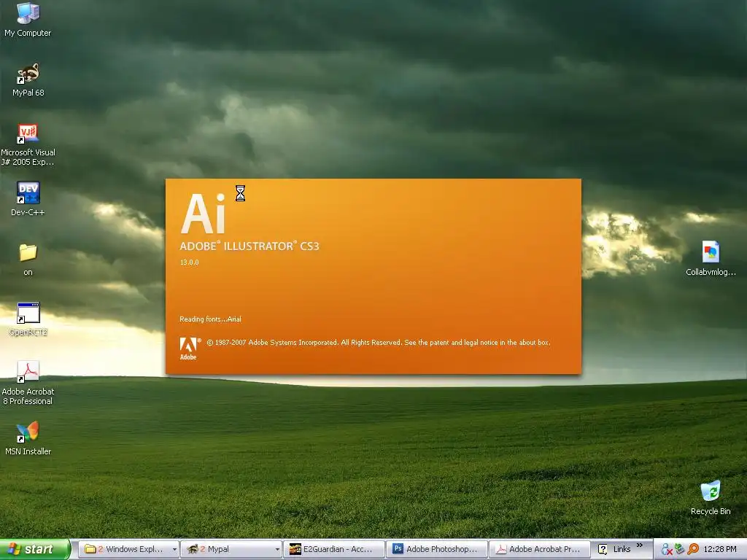This screenshot has width=747, height=560.
Task: Switch to Adobe Photoshop taskbar window
Action: [x=437, y=549]
